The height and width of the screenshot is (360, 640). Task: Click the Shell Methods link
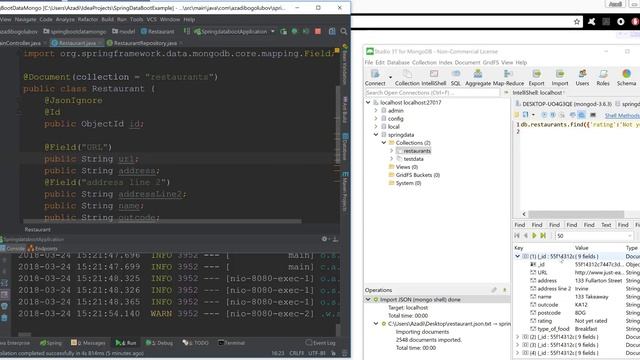point(622,116)
